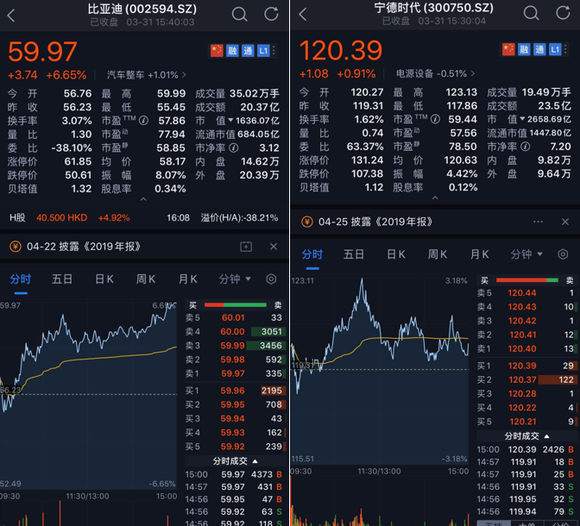The image size is (580, 526).
Task: Dismiss the 04-22 annual report notice
Action: [x=273, y=246]
